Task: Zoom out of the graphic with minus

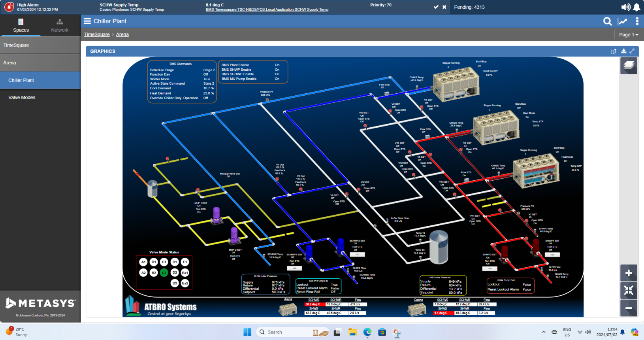Action: pyautogui.click(x=629, y=308)
